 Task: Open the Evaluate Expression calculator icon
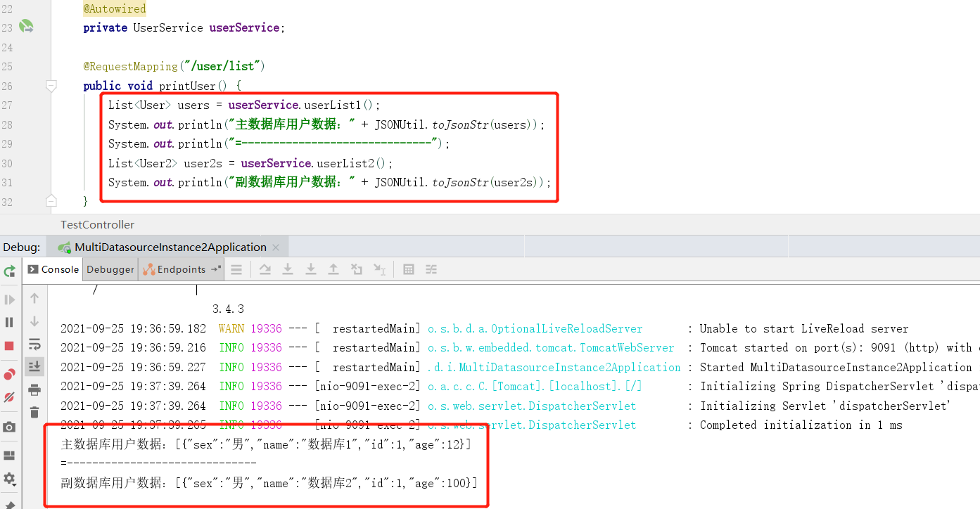(409, 269)
